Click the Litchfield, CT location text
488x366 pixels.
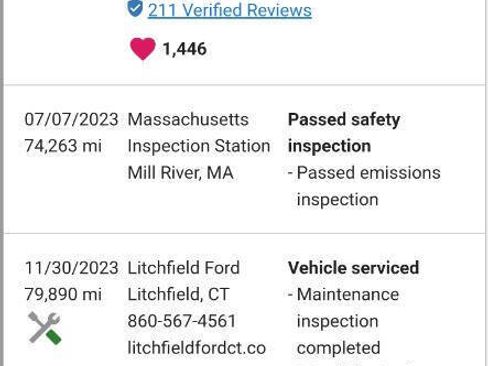click(x=178, y=294)
